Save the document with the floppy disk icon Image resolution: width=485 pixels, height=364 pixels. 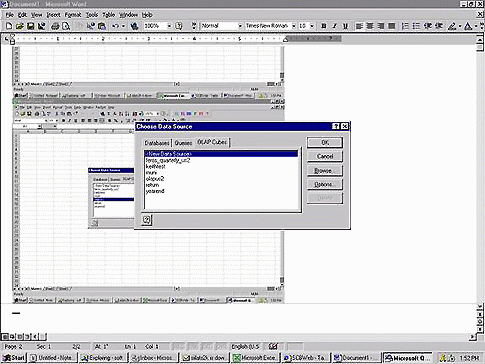30,26
